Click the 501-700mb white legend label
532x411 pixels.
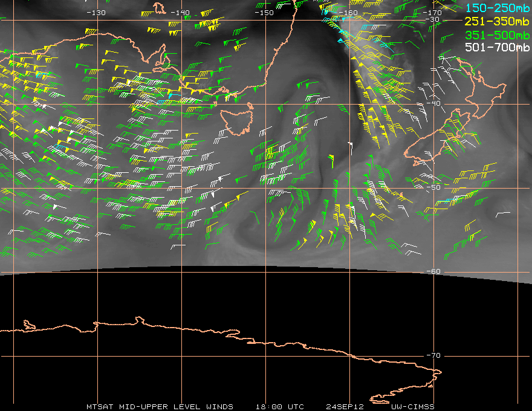497,47
